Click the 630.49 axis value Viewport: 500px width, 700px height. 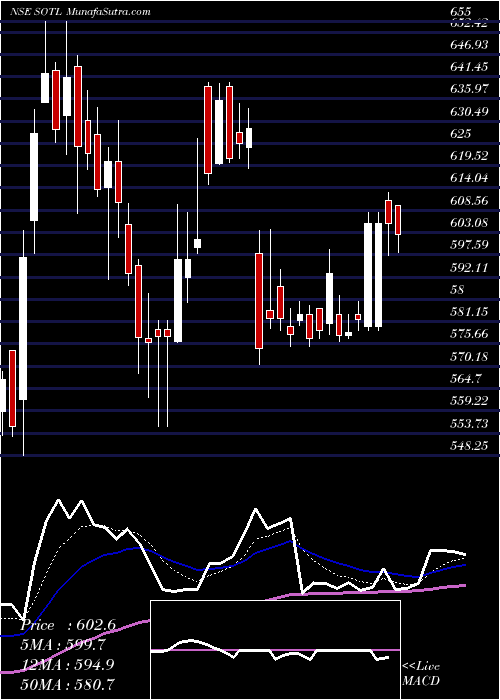469,111
